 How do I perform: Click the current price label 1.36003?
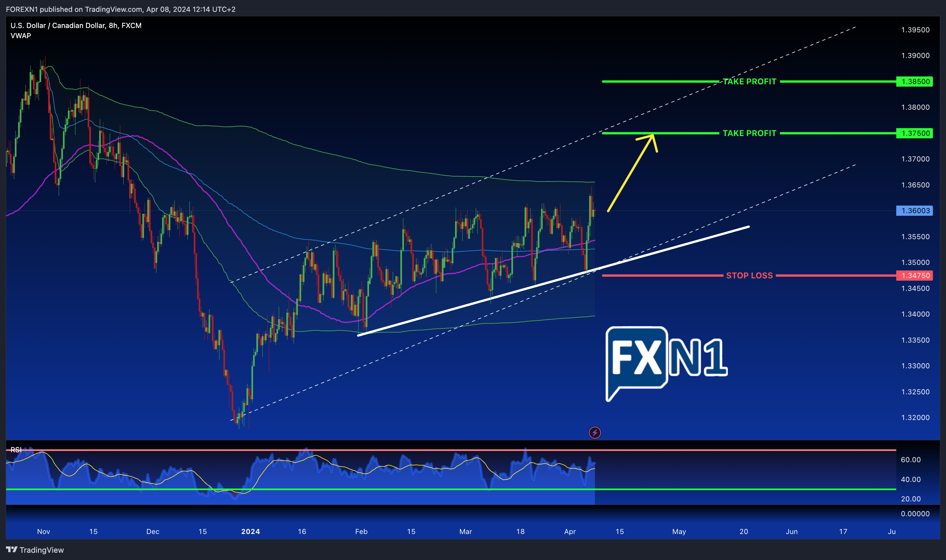tap(914, 210)
